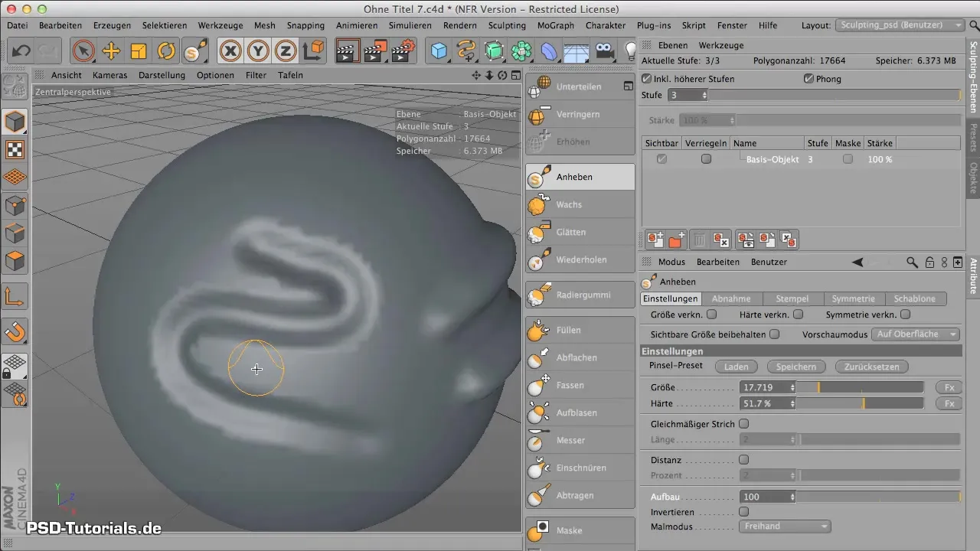The width and height of the screenshot is (980, 551).
Task: Adjust the Größe slider bar
Action: coord(861,387)
